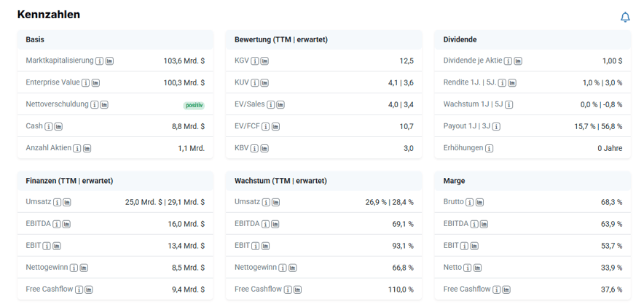
Task: Click info icon for Payout 1J | 3J
Action: 496,127
